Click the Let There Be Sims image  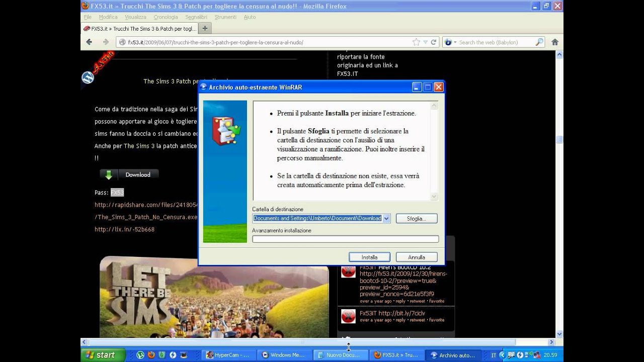(x=214, y=297)
